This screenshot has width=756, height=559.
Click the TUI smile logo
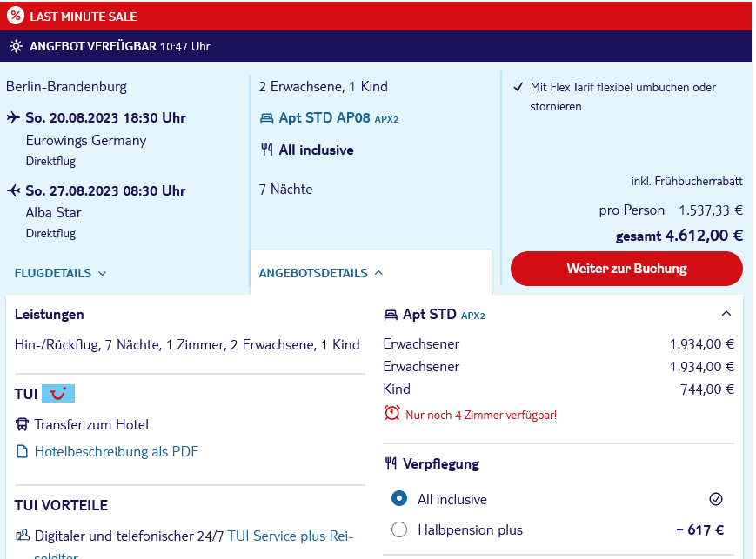[58, 394]
